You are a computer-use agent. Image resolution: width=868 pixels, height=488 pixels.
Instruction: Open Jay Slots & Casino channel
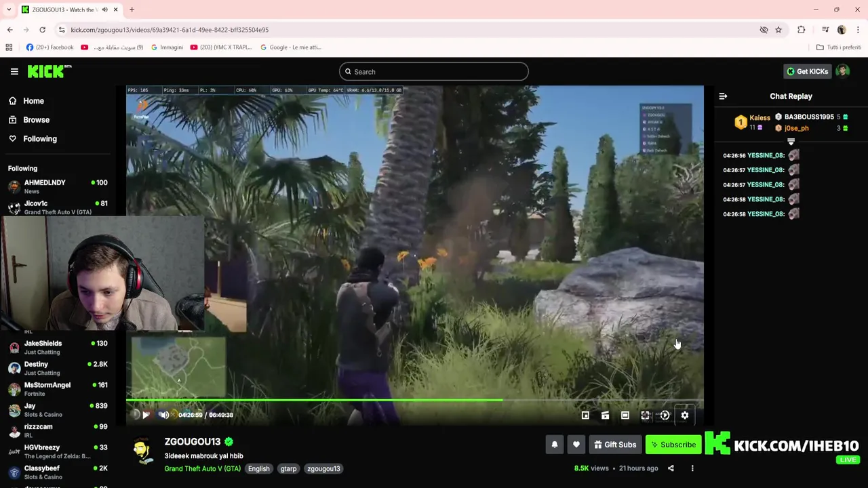[x=58, y=410]
